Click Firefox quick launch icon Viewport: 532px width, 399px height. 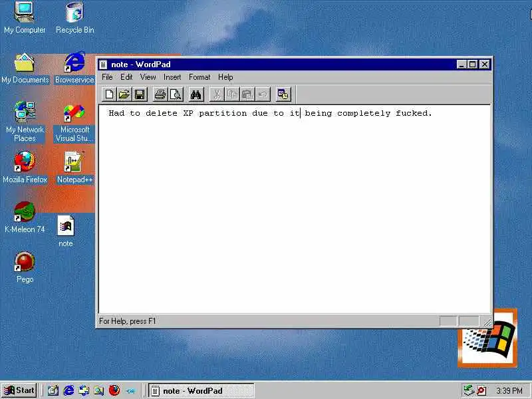114,390
